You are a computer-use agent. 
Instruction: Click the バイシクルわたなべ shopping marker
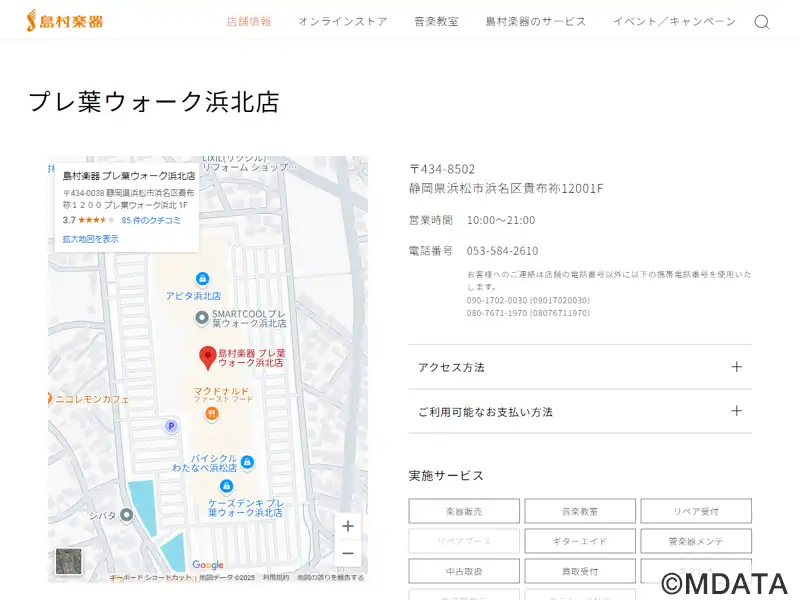[x=247, y=462]
